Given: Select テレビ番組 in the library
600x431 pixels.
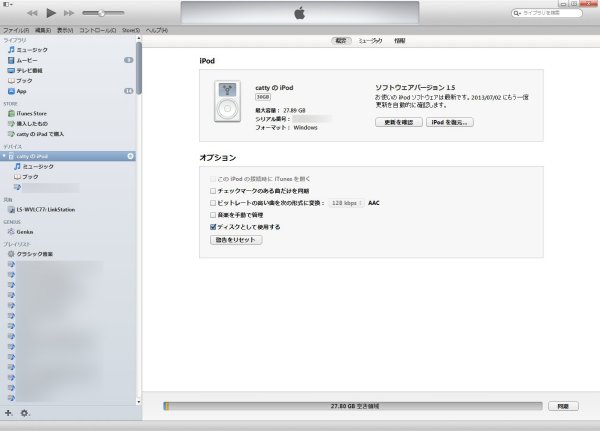Looking at the screenshot, I should pyautogui.click(x=25, y=70).
